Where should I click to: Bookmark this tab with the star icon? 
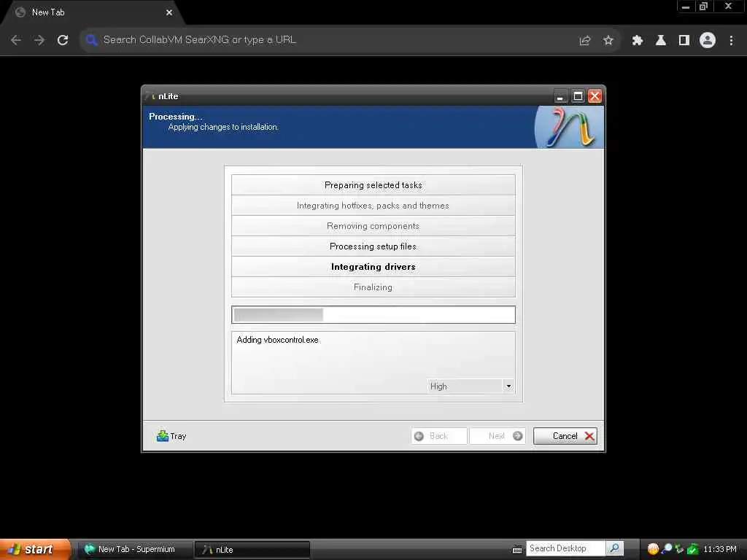(608, 41)
